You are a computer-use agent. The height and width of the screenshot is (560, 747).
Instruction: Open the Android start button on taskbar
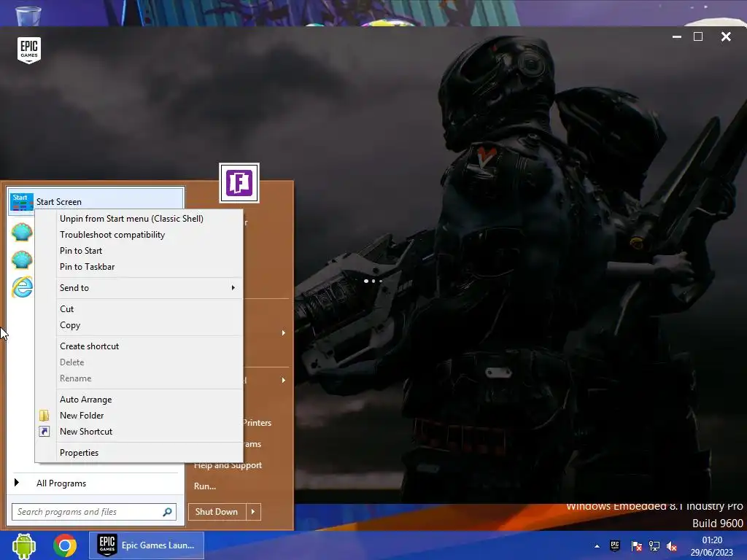click(x=24, y=545)
